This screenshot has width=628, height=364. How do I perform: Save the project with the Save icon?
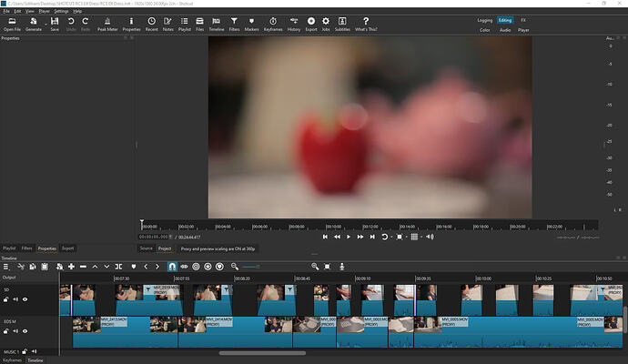[x=55, y=24]
